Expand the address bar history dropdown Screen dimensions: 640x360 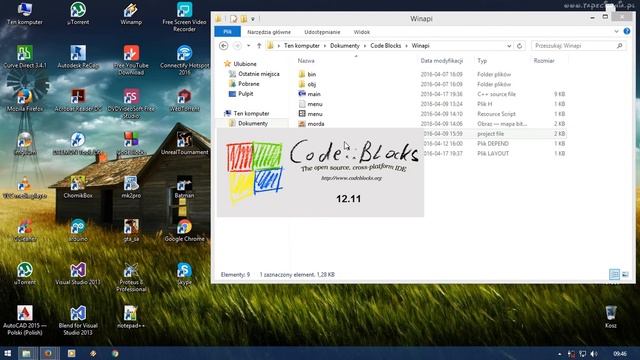point(509,46)
